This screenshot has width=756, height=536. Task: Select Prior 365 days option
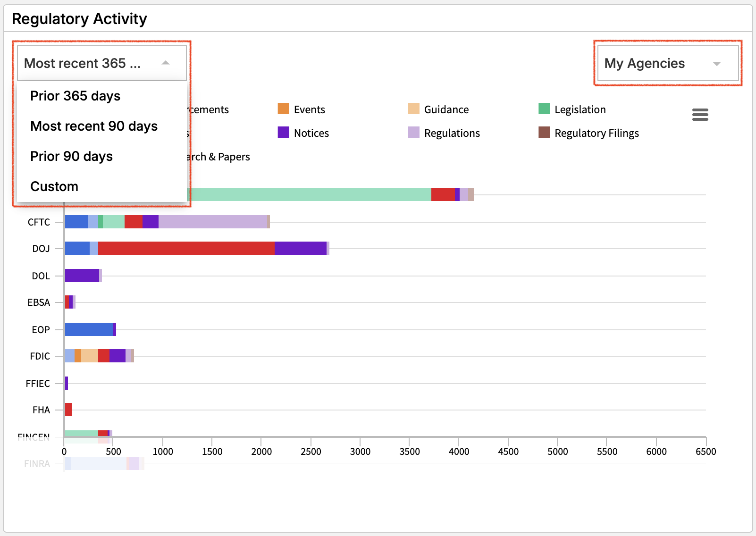76,96
